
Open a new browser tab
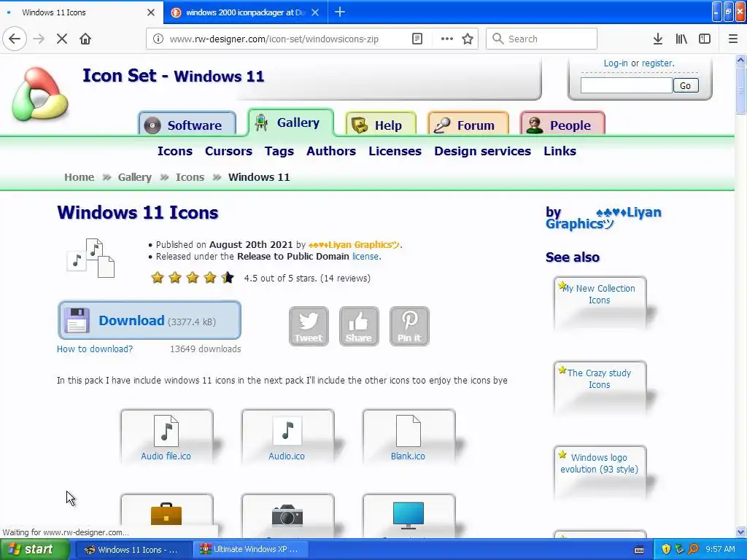pos(340,12)
